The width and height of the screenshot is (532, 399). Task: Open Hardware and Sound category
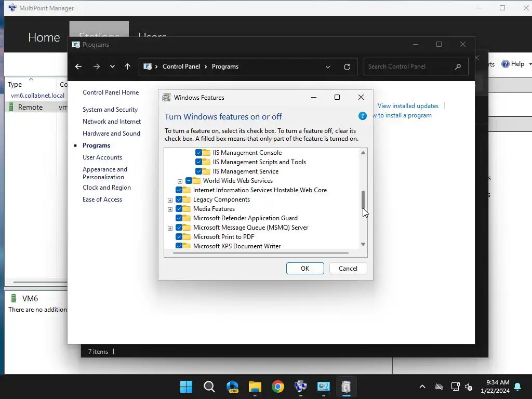pos(111,134)
